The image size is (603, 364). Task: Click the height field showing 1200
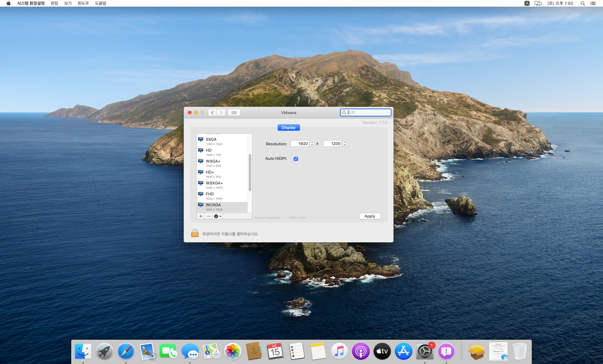click(x=332, y=144)
